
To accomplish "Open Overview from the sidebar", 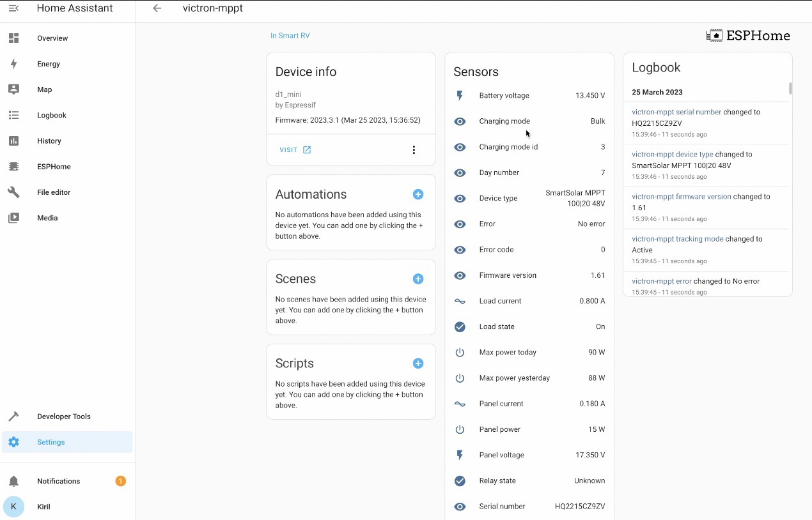I will pyautogui.click(x=68, y=38).
